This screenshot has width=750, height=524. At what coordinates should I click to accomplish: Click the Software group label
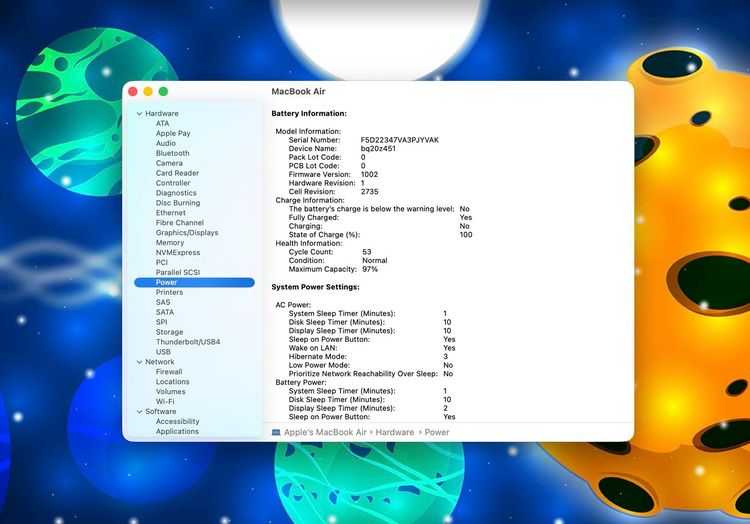[161, 412]
